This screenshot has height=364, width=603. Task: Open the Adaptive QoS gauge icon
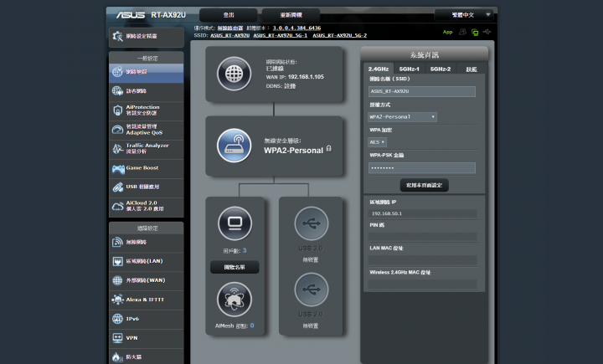pyautogui.click(x=117, y=130)
